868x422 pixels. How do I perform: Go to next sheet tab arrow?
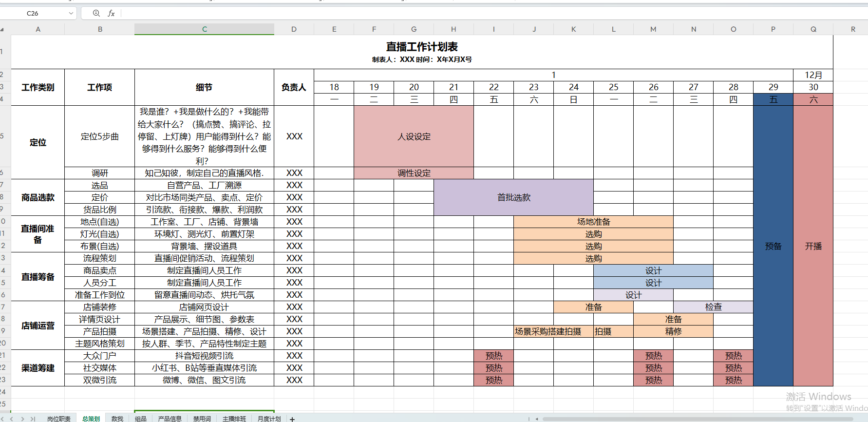tap(22, 419)
